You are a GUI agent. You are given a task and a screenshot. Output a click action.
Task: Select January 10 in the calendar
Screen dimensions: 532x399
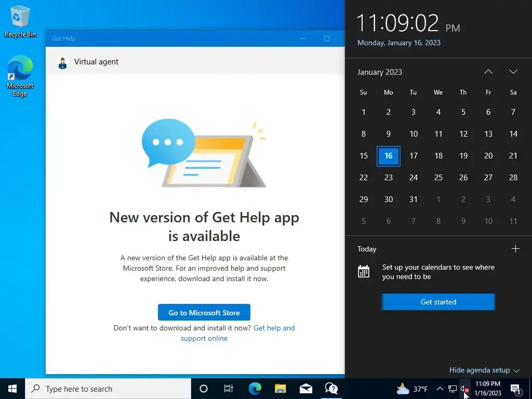tap(413, 134)
